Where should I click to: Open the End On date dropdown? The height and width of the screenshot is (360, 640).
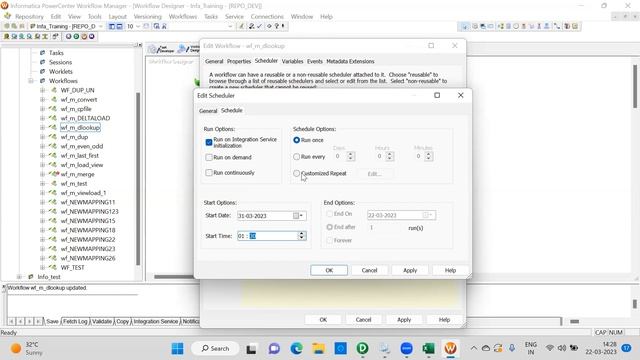[429, 215]
